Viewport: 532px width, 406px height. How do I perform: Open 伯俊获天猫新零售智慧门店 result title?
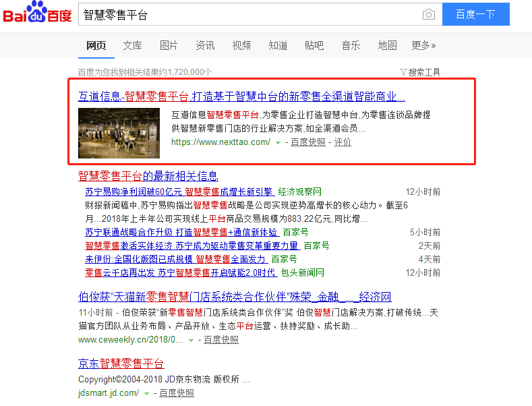pos(235,297)
